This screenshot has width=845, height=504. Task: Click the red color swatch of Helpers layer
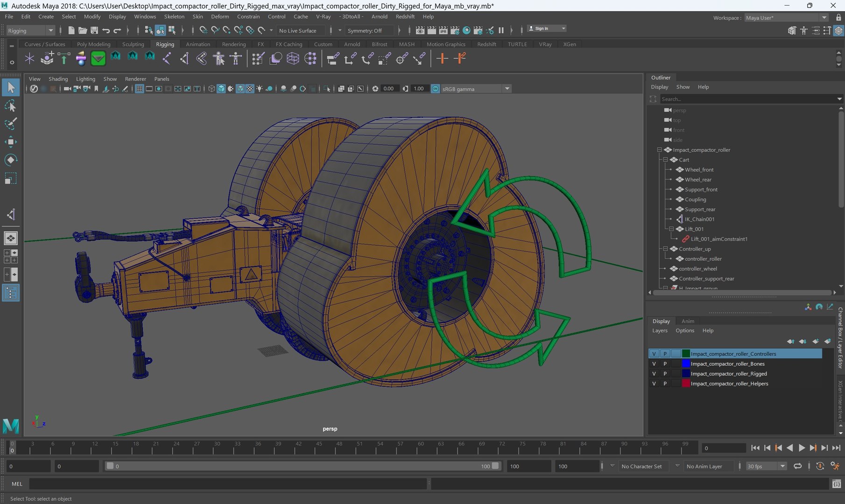[x=686, y=384]
